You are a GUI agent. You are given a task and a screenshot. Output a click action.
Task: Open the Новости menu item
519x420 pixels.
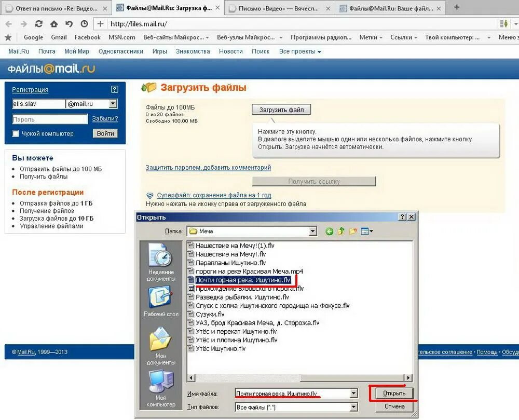coord(231,51)
